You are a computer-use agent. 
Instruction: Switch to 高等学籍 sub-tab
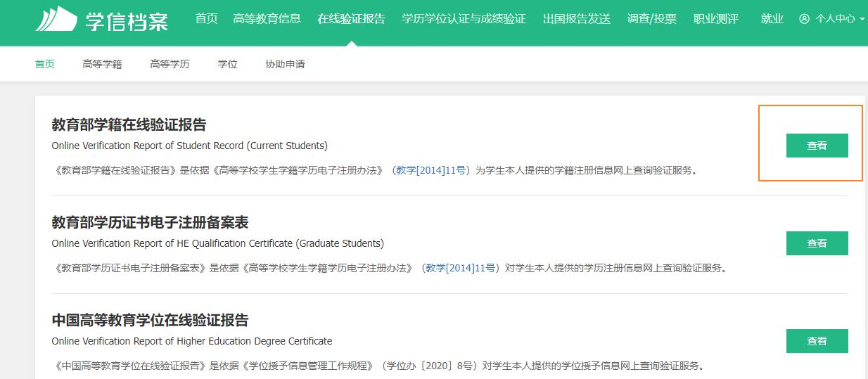coord(102,64)
